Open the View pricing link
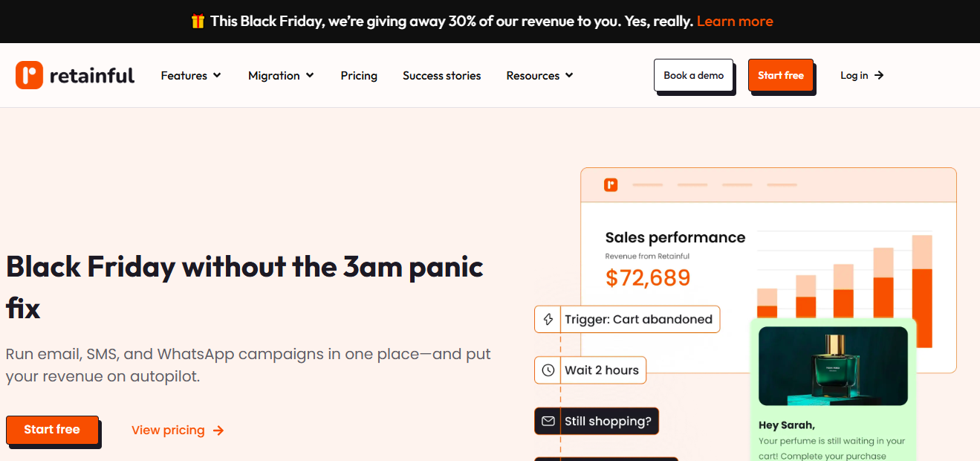 click(x=168, y=431)
